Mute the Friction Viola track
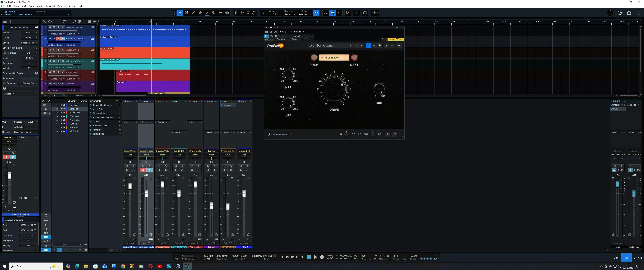644x270 pixels. 49,50
